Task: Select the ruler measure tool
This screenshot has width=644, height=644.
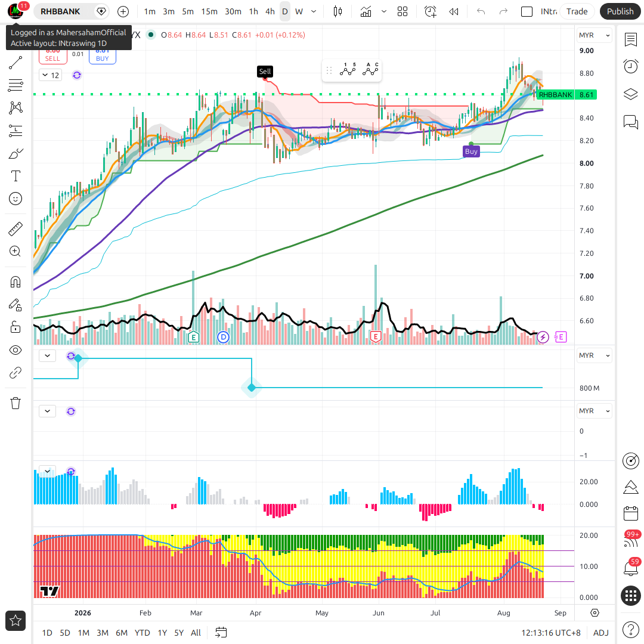Action: pyautogui.click(x=16, y=229)
